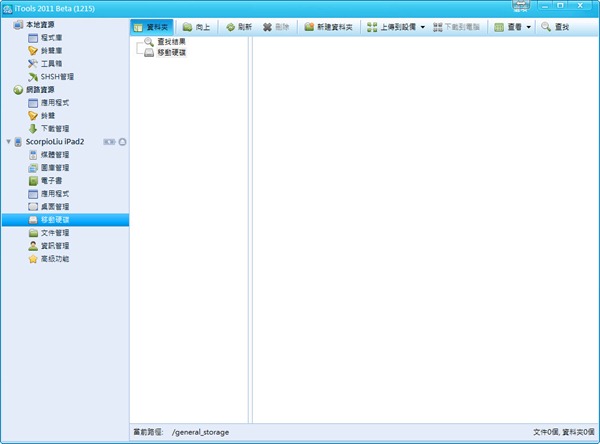Open 工具箱 tools icon
This screenshot has height=444, width=600.
coord(33,64)
